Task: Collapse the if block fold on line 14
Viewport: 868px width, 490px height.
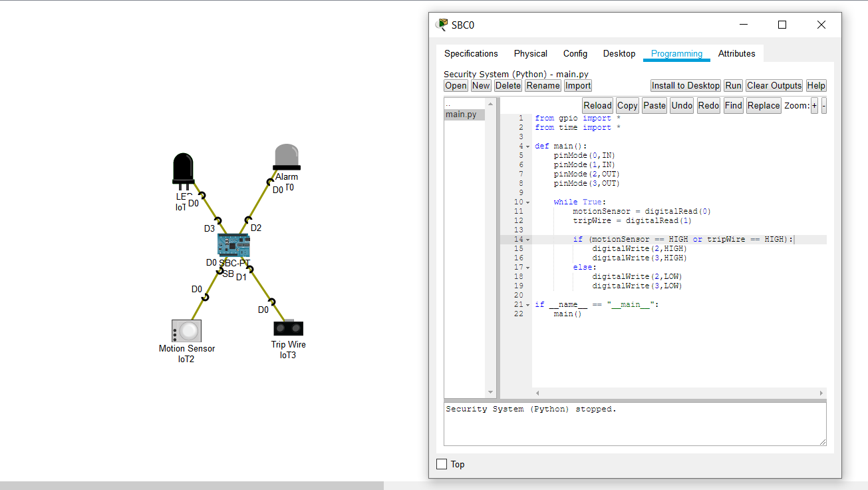Action: pyautogui.click(x=528, y=240)
